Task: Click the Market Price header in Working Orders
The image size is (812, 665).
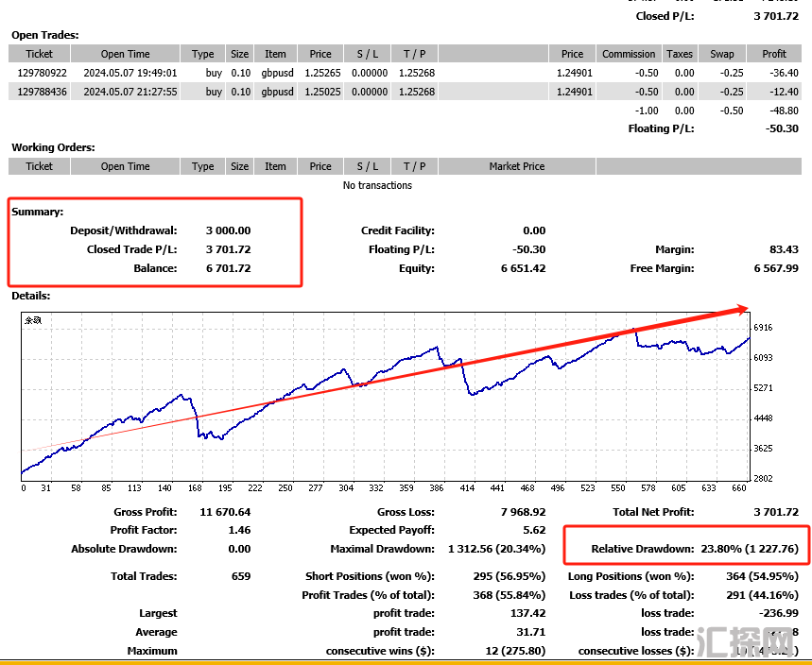Action: (516, 166)
